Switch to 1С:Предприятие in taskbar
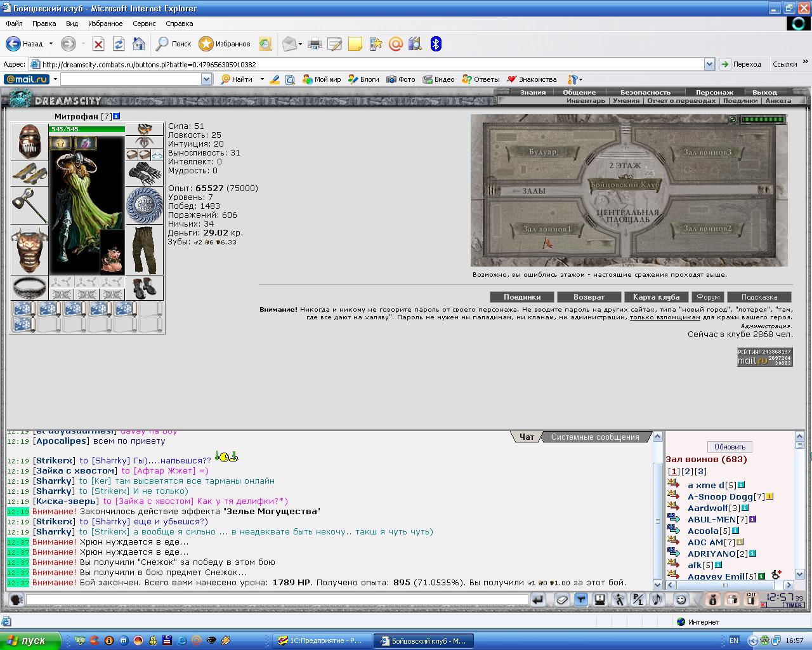 [x=322, y=640]
